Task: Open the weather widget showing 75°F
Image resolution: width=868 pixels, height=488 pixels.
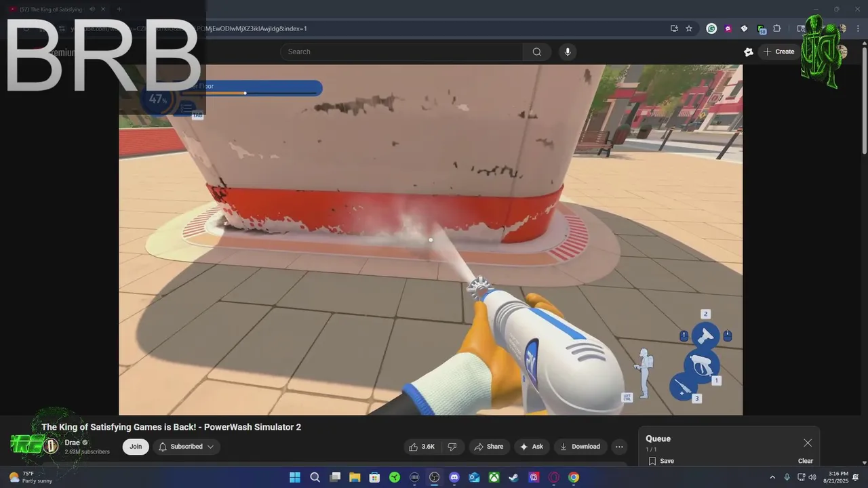Action: click(29, 477)
